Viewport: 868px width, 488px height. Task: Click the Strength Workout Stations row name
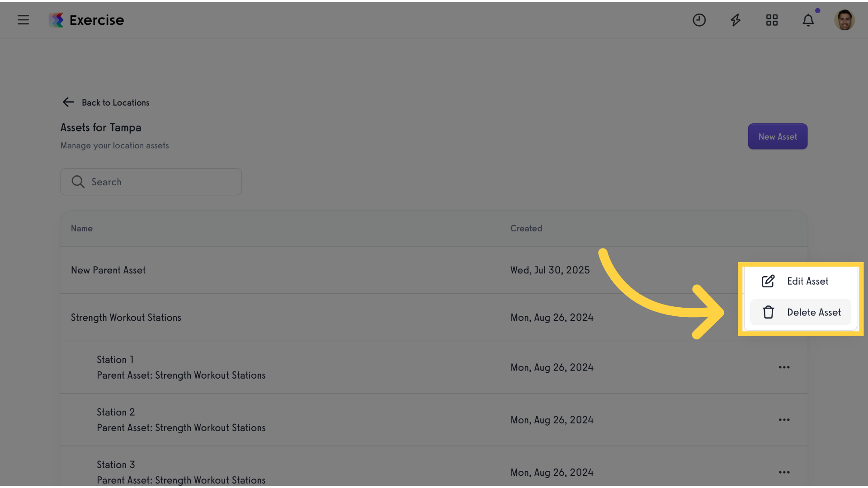point(126,318)
